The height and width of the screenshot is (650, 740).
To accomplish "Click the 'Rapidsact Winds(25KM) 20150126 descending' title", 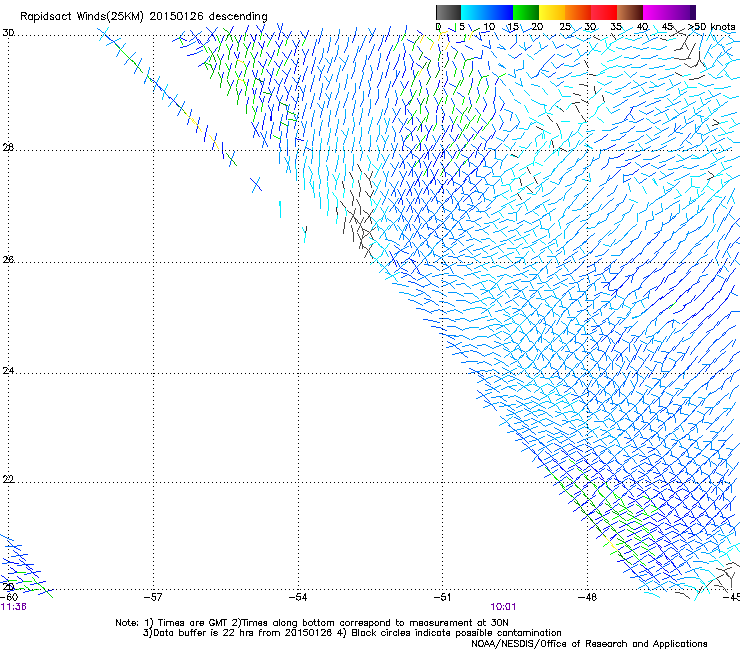I will [144, 17].
